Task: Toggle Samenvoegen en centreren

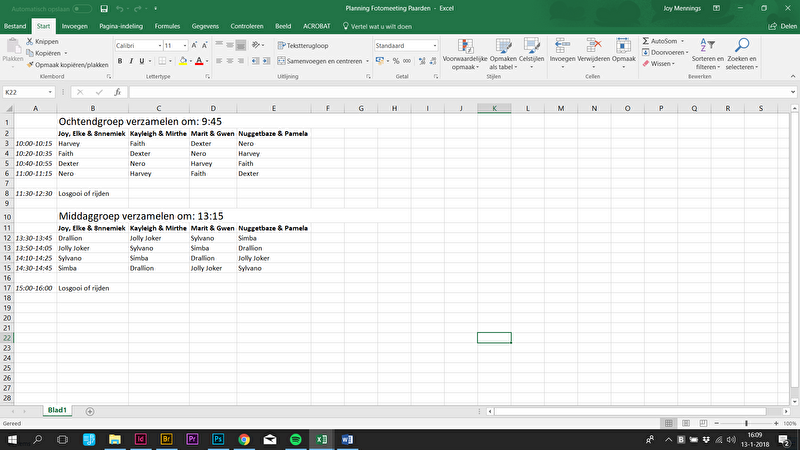Action: pos(319,61)
